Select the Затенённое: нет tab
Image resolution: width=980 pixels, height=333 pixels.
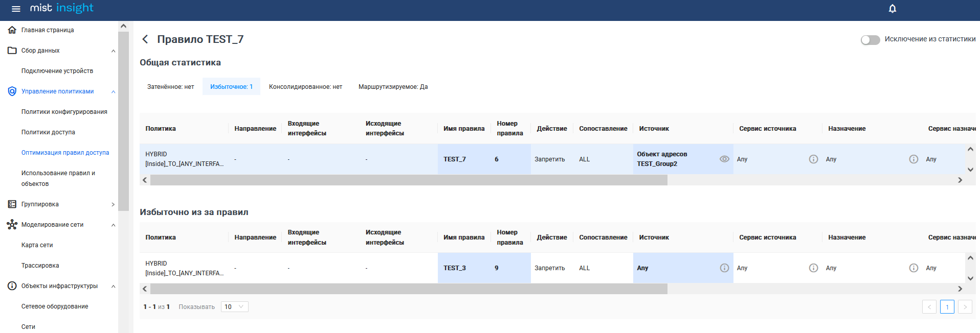pyautogui.click(x=171, y=87)
